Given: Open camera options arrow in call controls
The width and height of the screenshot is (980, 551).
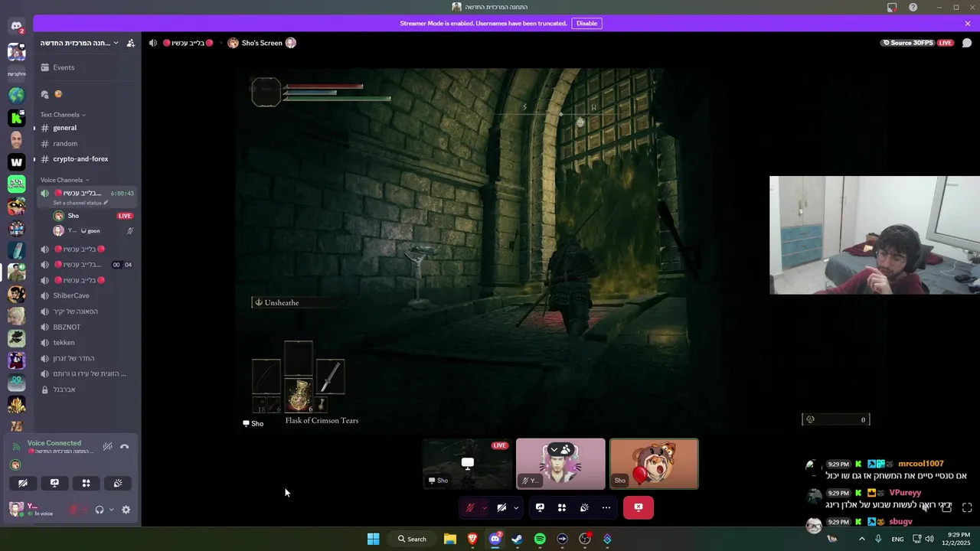Looking at the screenshot, I should point(516,507).
